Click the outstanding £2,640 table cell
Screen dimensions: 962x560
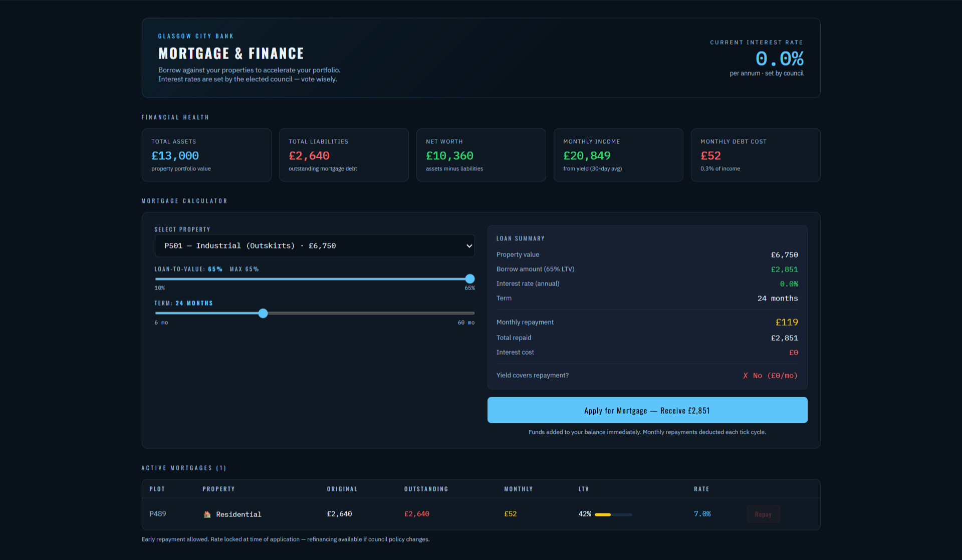pos(417,514)
